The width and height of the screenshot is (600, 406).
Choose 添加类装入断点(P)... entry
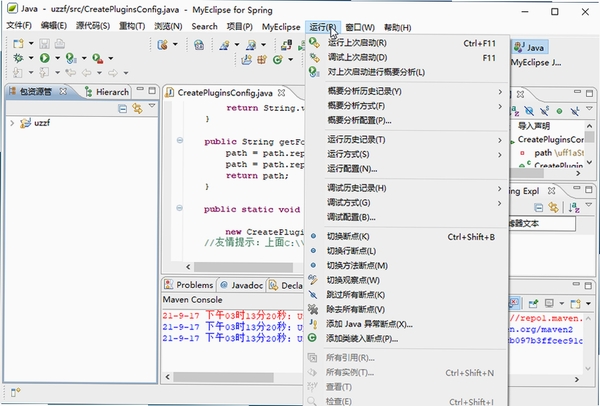click(407, 339)
